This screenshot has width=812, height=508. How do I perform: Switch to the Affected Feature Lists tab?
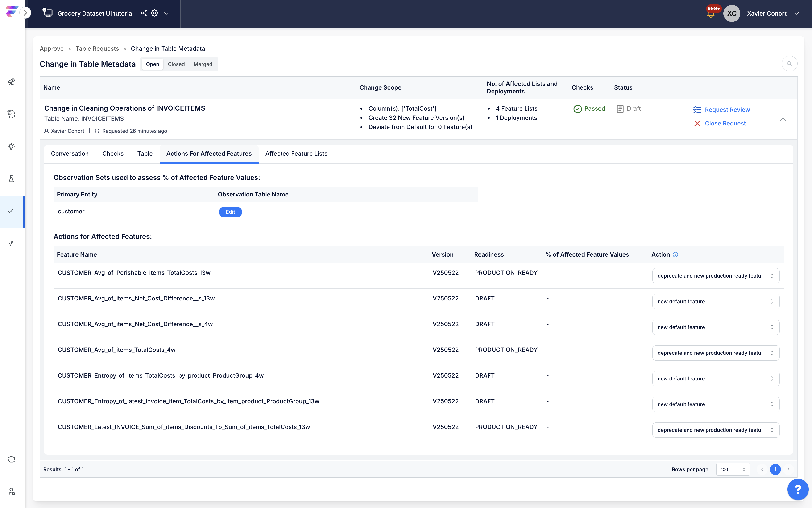[x=296, y=154]
